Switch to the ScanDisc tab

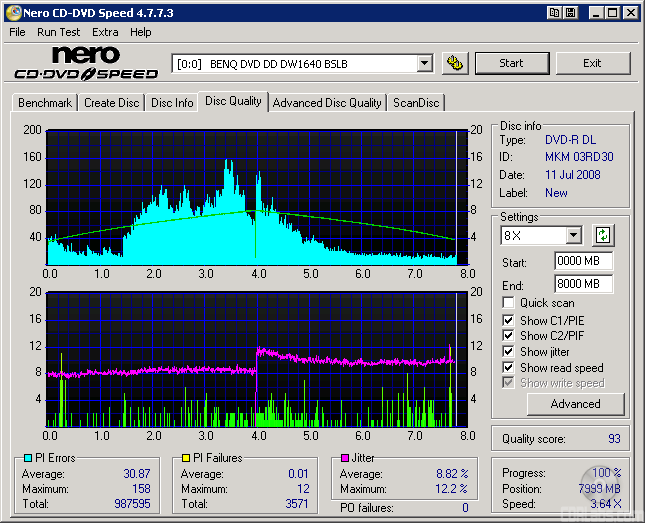(415, 103)
